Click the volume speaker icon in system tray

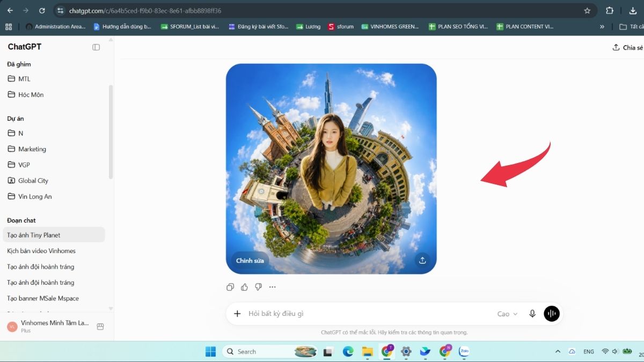coord(614,352)
